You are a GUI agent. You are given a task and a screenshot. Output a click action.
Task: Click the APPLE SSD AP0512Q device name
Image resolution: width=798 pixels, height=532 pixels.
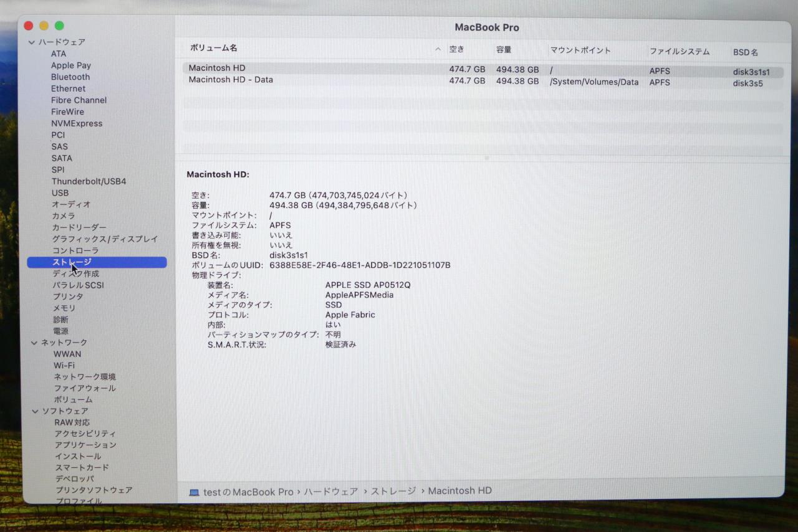coord(368,285)
